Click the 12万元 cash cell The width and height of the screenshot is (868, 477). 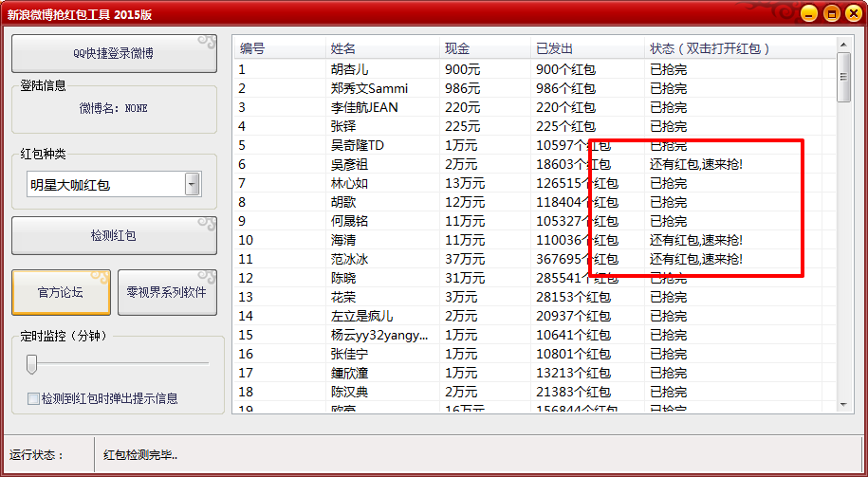465,203
